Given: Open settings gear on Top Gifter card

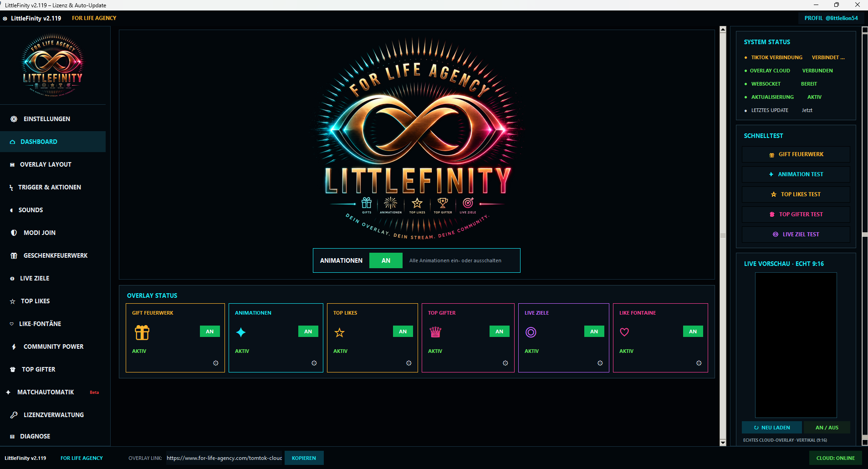Looking at the screenshot, I should [505, 363].
